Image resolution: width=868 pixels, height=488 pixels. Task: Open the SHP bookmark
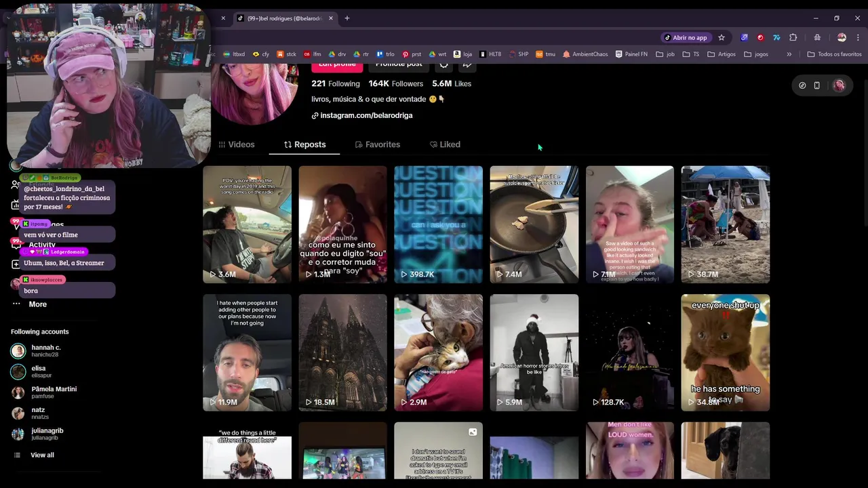point(518,54)
